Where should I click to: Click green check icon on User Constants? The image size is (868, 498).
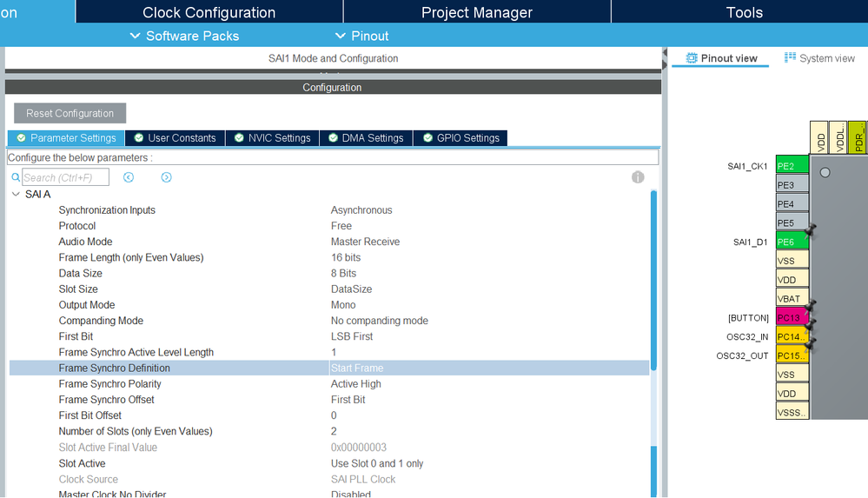[139, 138]
